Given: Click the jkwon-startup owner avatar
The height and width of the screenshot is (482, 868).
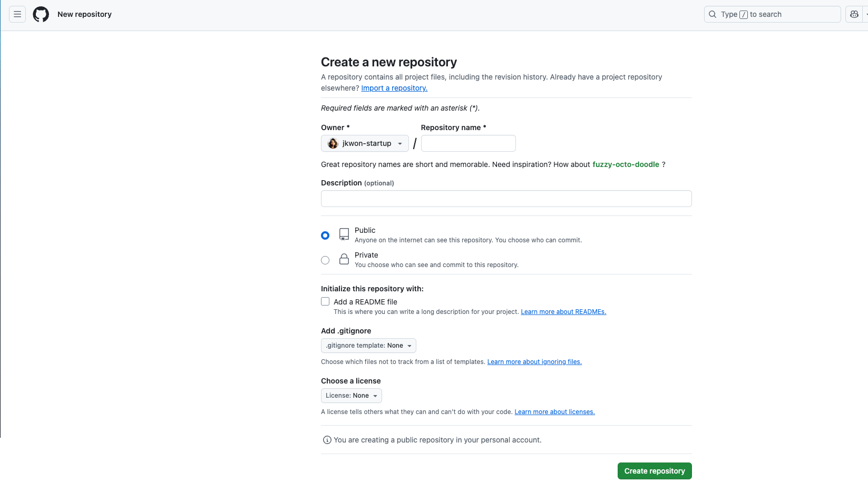Looking at the screenshot, I should point(333,143).
